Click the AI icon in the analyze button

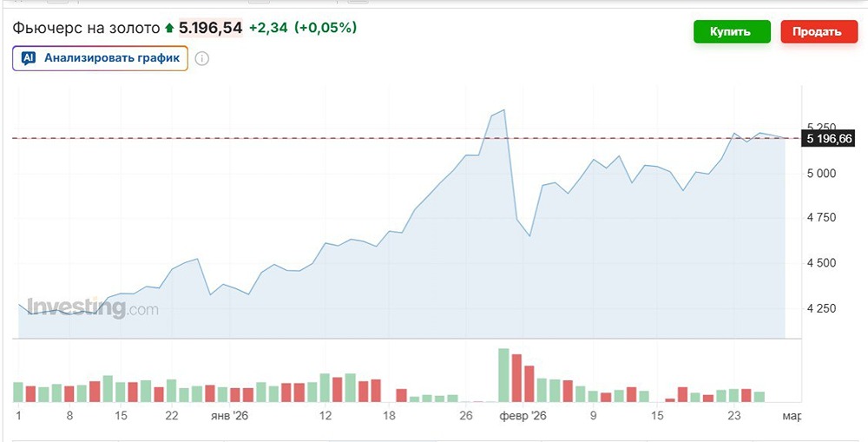(x=29, y=58)
